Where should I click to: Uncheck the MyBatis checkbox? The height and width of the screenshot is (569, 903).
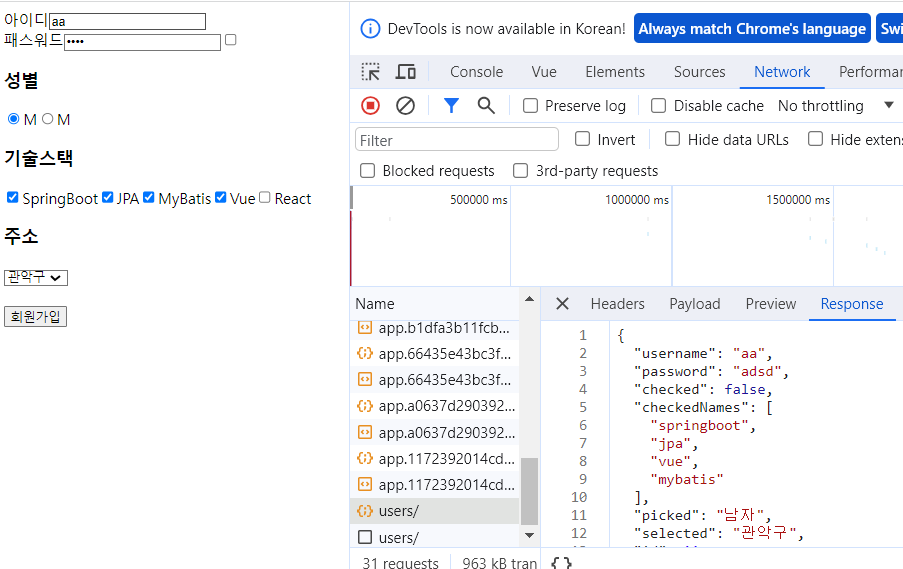point(149,198)
